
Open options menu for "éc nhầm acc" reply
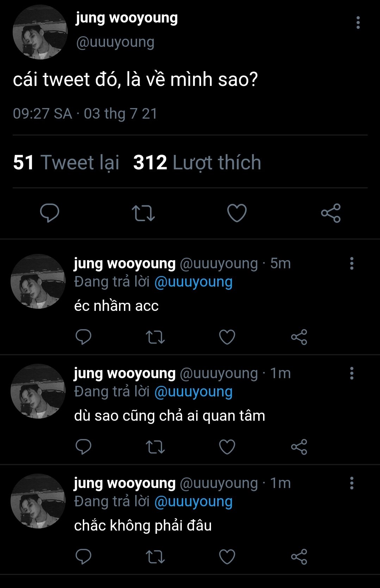[x=351, y=263]
